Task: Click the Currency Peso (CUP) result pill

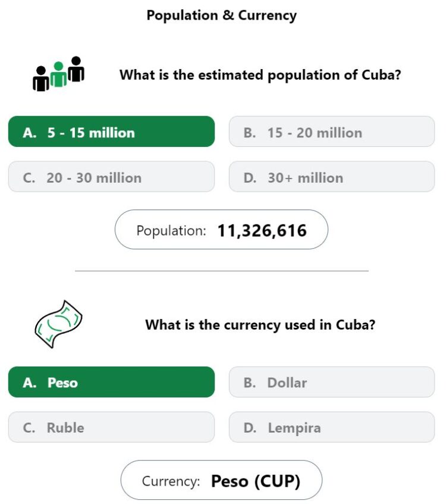Action: (221, 480)
